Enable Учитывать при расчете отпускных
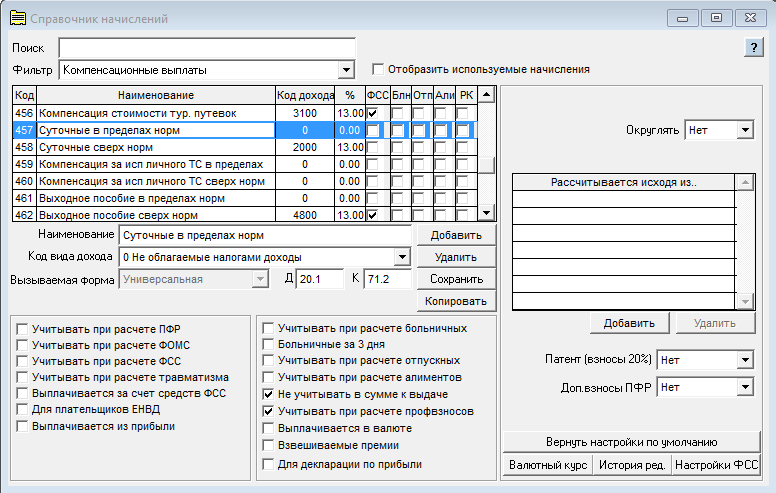Image resolution: width=776 pixels, height=493 pixels. click(x=268, y=360)
